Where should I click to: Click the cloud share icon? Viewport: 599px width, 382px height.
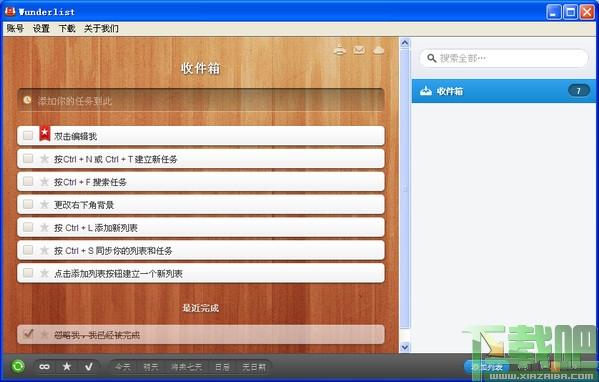pyautogui.click(x=378, y=50)
